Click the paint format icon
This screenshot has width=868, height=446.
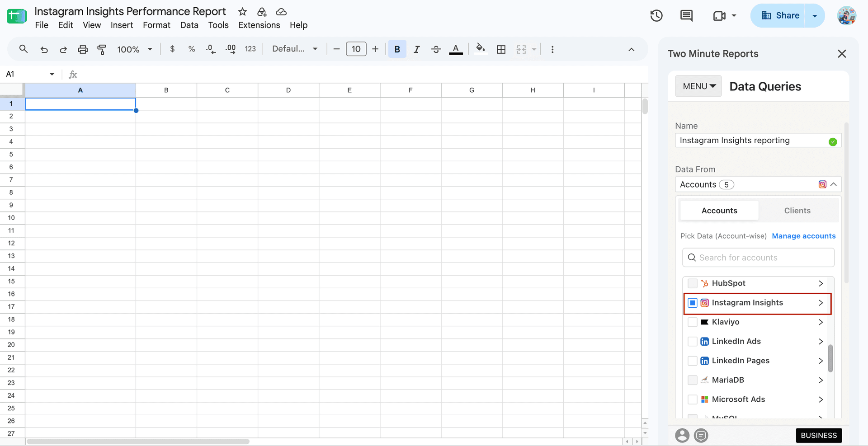pyautogui.click(x=102, y=49)
